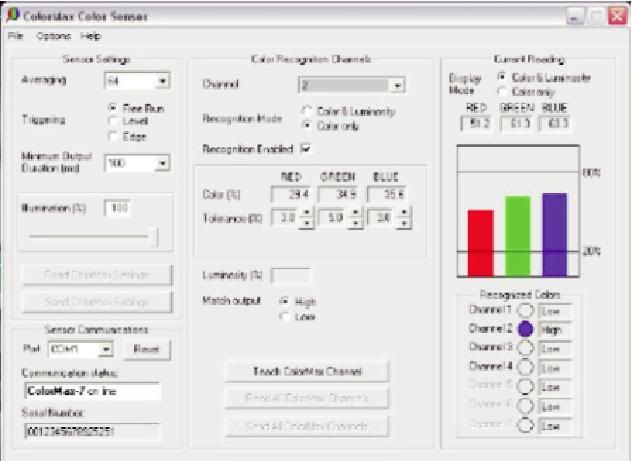Click the Serial Number field

(92, 432)
